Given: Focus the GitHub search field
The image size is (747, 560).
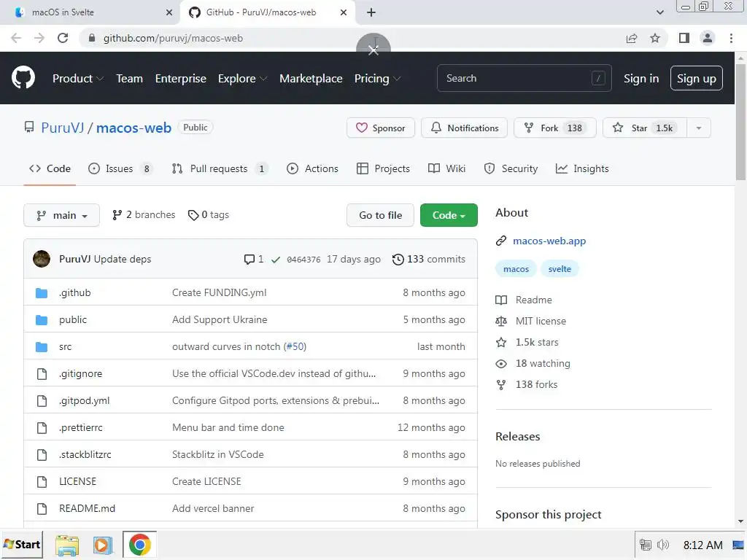Looking at the screenshot, I should pyautogui.click(x=524, y=78).
